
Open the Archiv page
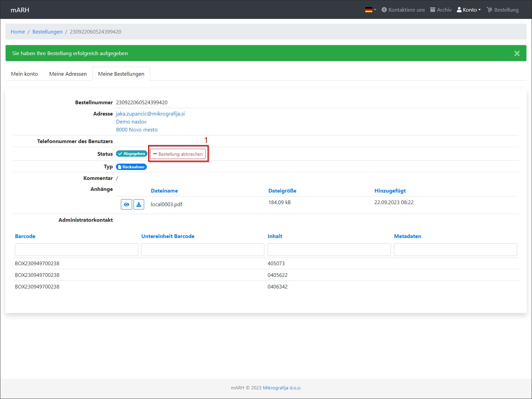tap(441, 10)
